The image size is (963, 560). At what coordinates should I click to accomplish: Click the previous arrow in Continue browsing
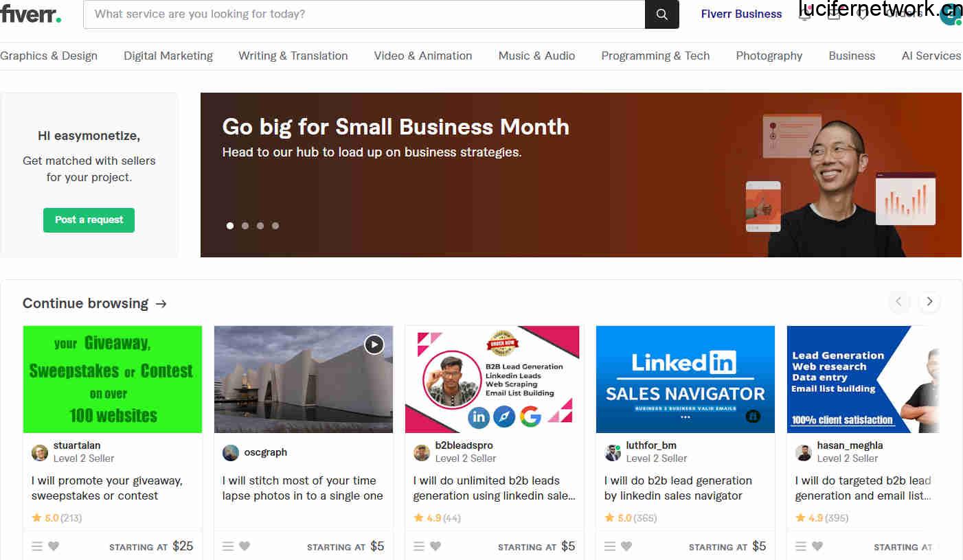pyautogui.click(x=898, y=301)
